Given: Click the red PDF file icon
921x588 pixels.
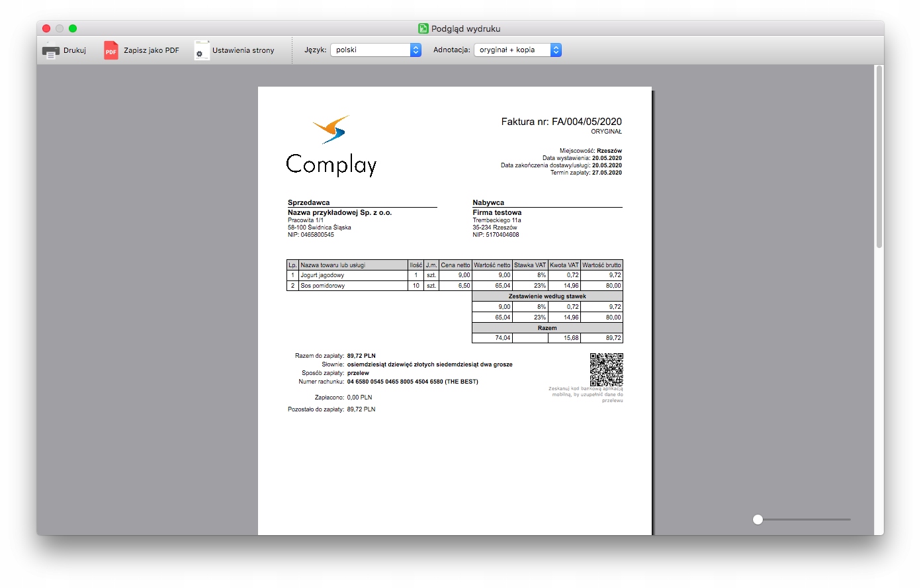Looking at the screenshot, I should [x=111, y=50].
